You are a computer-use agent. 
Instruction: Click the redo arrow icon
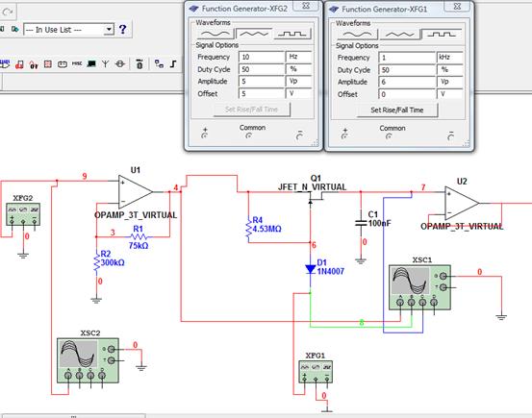coord(7,12)
